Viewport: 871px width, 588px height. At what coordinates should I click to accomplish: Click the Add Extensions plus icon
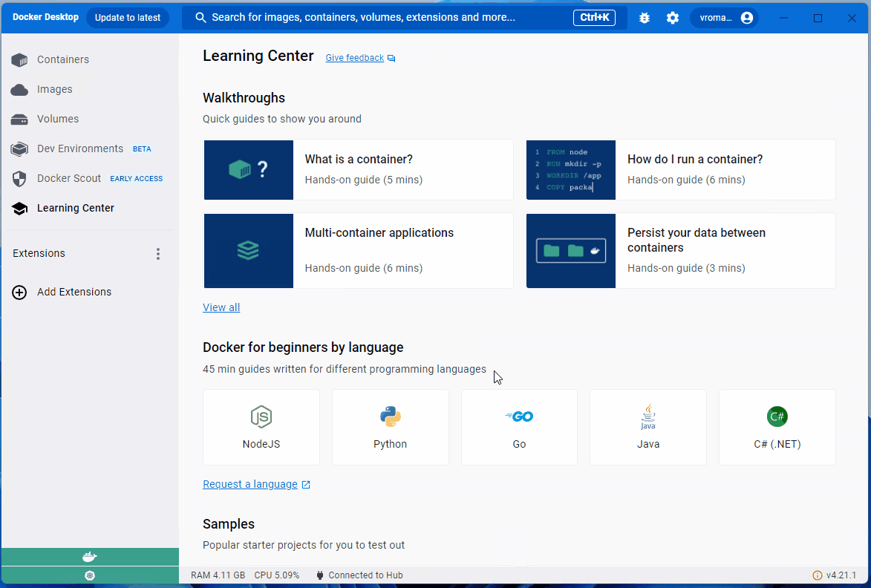pos(19,292)
